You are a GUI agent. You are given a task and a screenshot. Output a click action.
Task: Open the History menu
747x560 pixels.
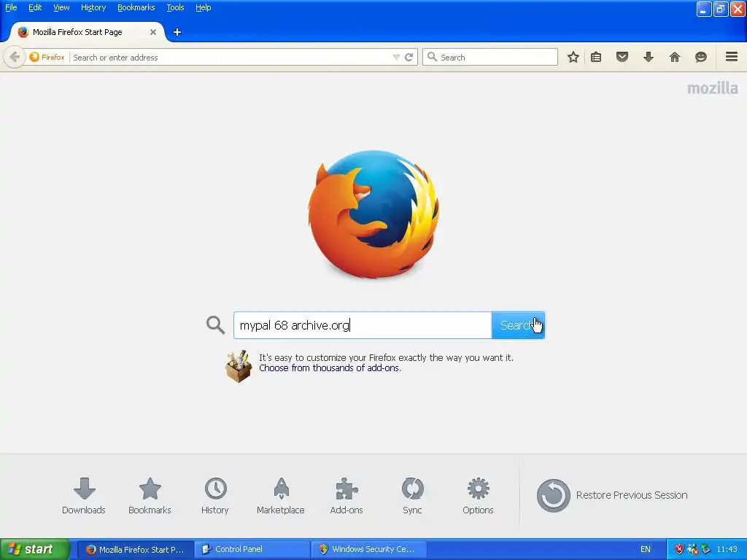coord(93,7)
